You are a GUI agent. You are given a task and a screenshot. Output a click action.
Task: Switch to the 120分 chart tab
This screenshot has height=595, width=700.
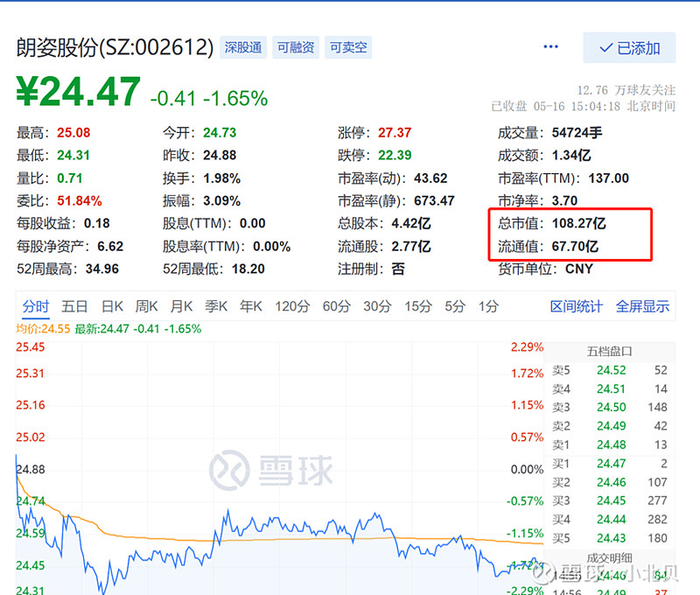coord(292,307)
